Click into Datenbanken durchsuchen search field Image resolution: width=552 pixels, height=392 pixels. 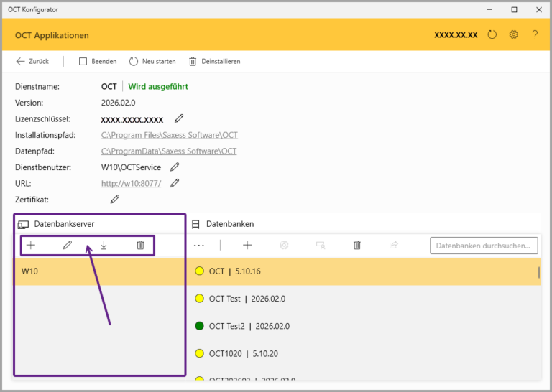pos(484,246)
